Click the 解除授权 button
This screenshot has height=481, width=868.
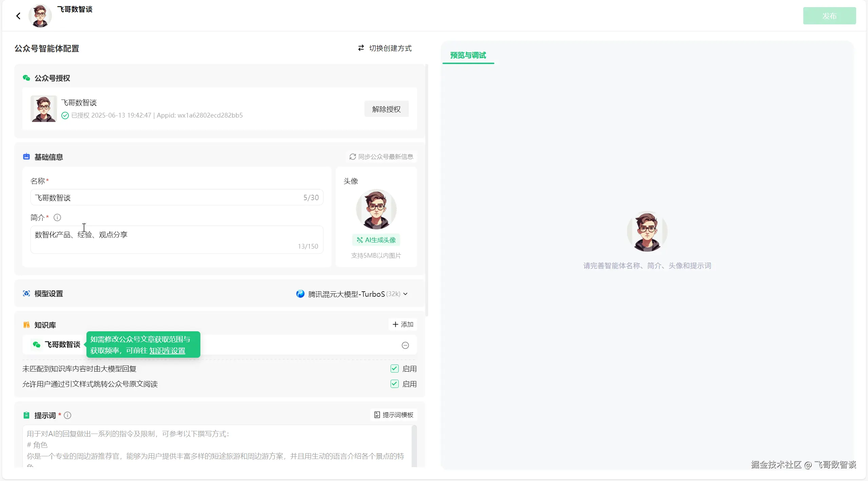click(x=386, y=109)
